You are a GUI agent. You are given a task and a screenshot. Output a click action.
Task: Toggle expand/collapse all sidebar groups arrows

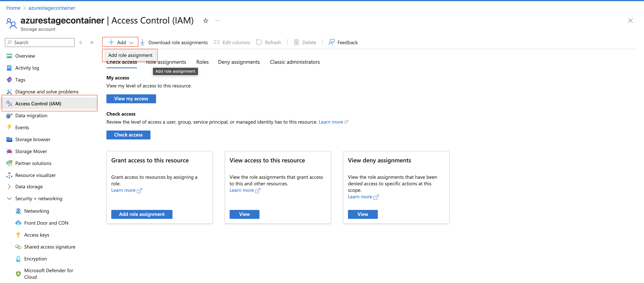(80, 43)
